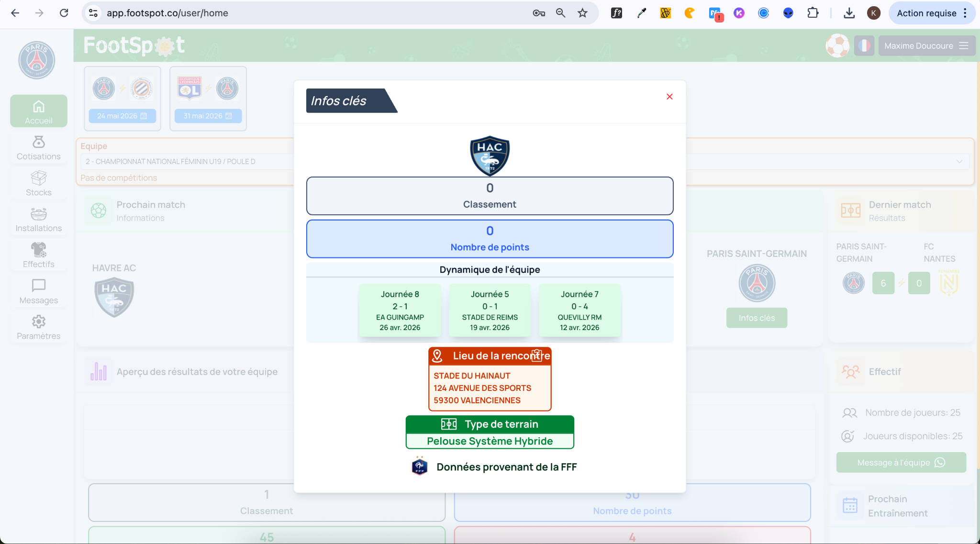The width and height of the screenshot is (980, 544).
Task: Select the Journée 8 EA Guingamp result
Action: pyautogui.click(x=400, y=311)
